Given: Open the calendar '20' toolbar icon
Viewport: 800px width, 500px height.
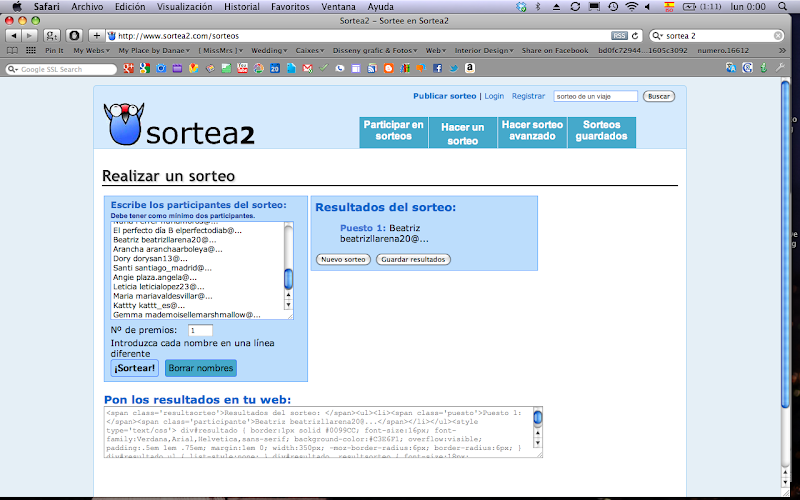Looking at the screenshot, I should click(x=274, y=68).
